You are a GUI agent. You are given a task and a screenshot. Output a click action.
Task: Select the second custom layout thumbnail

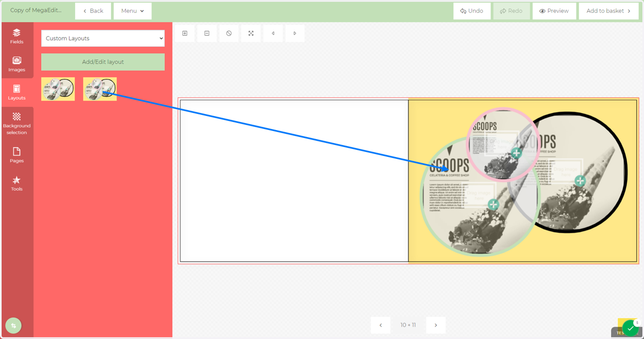[100, 89]
